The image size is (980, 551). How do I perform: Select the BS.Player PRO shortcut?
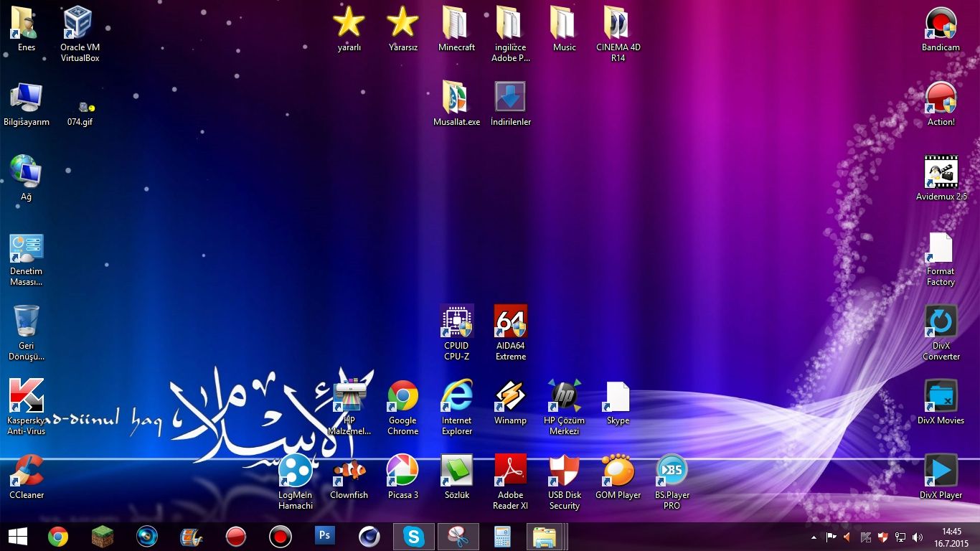coord(672,481)
